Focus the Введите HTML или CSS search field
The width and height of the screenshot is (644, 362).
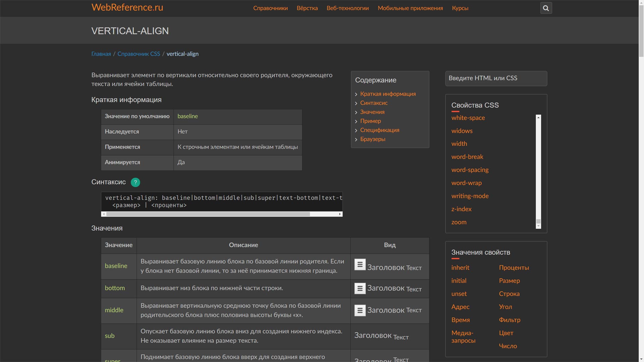496,78
